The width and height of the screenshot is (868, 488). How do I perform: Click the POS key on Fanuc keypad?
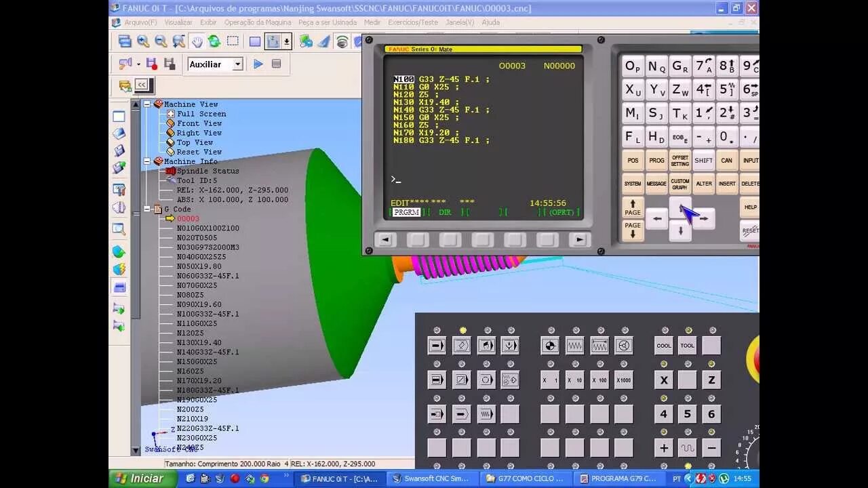(x=633, y=161)
